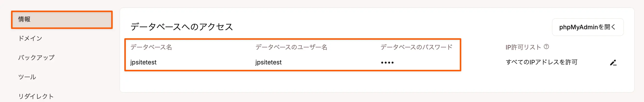
Task: Open the ツール sidebar item
Action: [27, 77]
